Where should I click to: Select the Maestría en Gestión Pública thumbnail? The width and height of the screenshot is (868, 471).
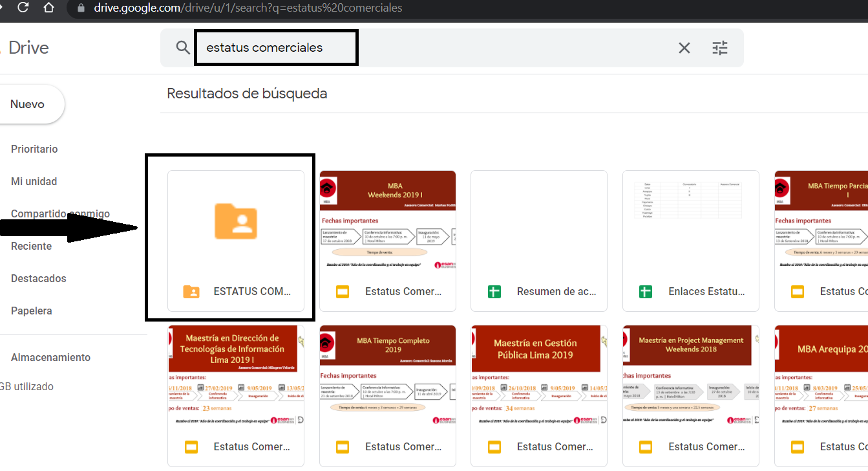[x=539, y=377]
